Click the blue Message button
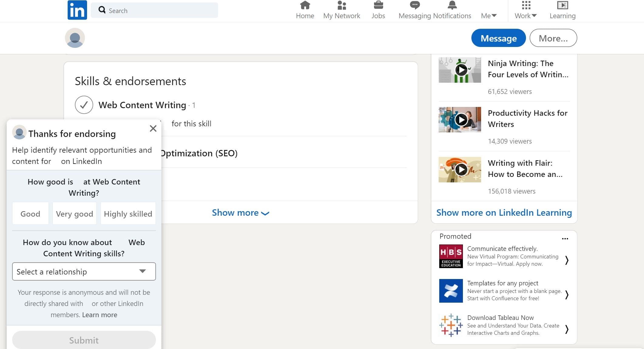644x349 pixels. pos(498,38)
